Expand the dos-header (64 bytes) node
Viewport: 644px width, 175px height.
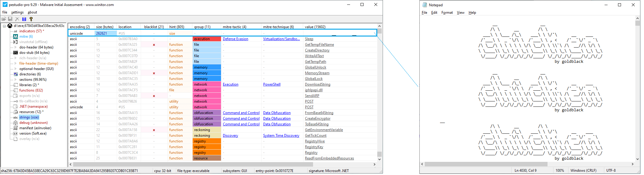16,47
